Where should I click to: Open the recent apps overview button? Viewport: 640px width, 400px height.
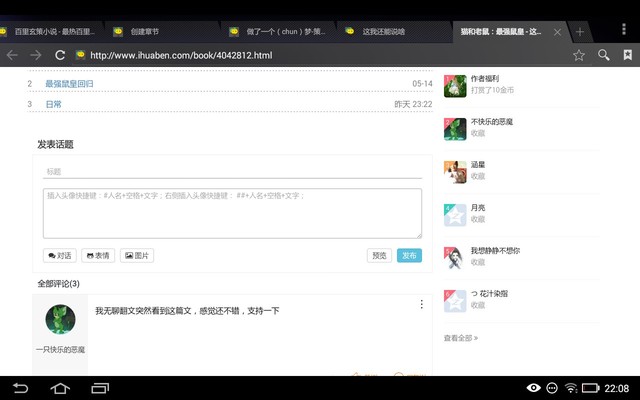(x=100, y=388)
